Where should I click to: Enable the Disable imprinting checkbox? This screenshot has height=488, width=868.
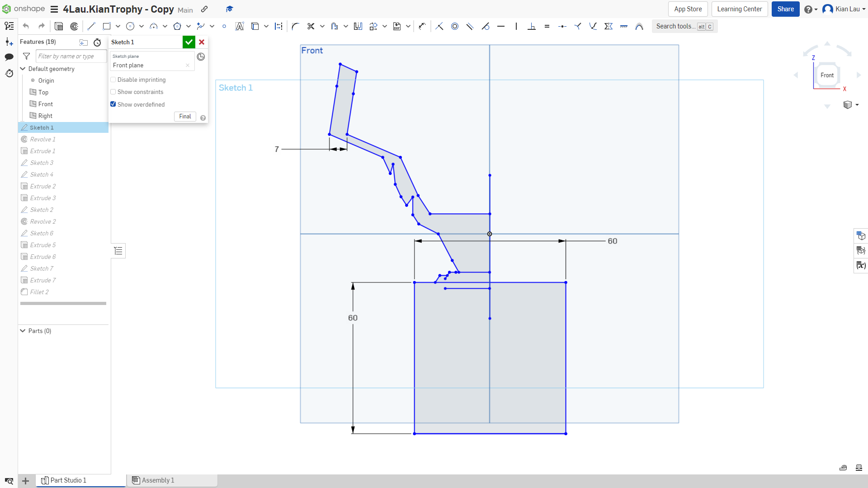coord(113,80)
